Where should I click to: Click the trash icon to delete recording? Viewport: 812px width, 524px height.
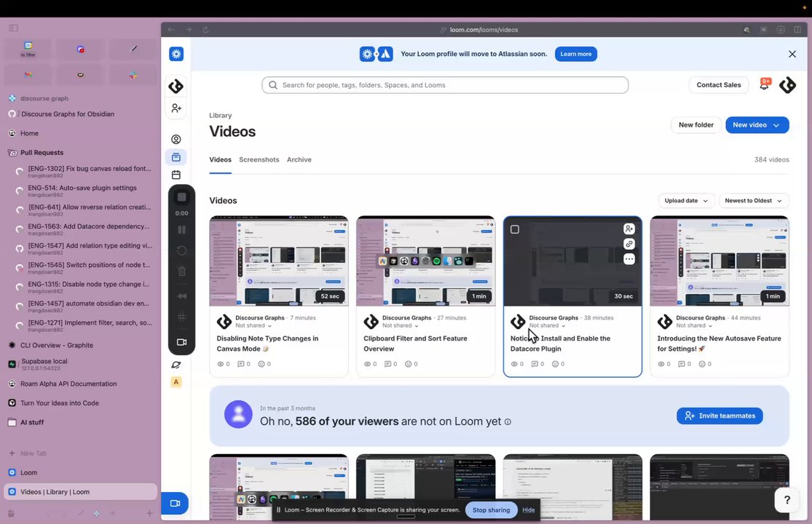[x=182, y=271]
